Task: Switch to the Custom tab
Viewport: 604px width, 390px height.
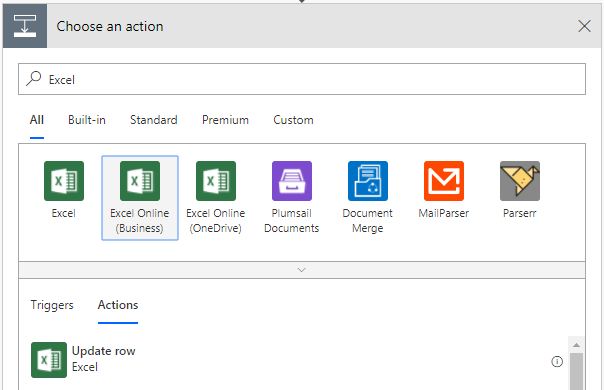Action: (294, 120)
